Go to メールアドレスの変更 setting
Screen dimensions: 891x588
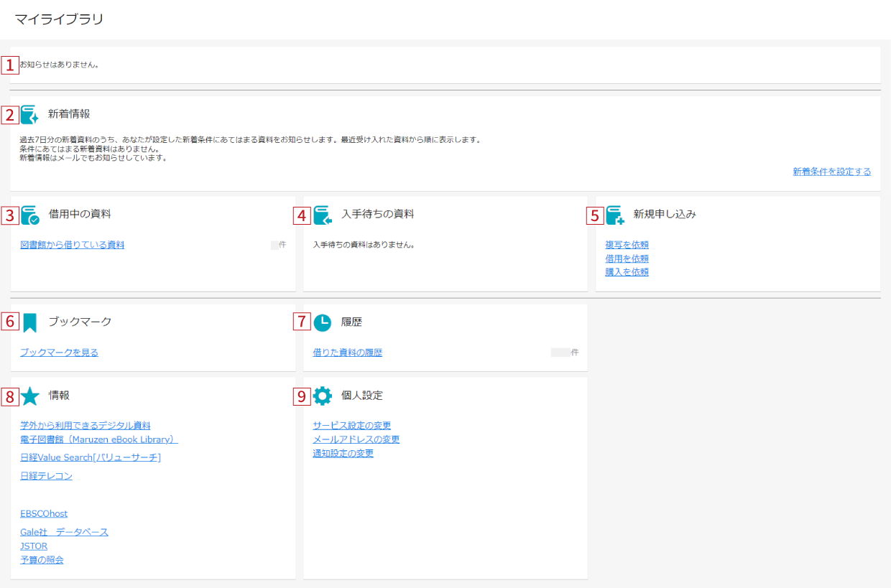click(x=356, y=439)
